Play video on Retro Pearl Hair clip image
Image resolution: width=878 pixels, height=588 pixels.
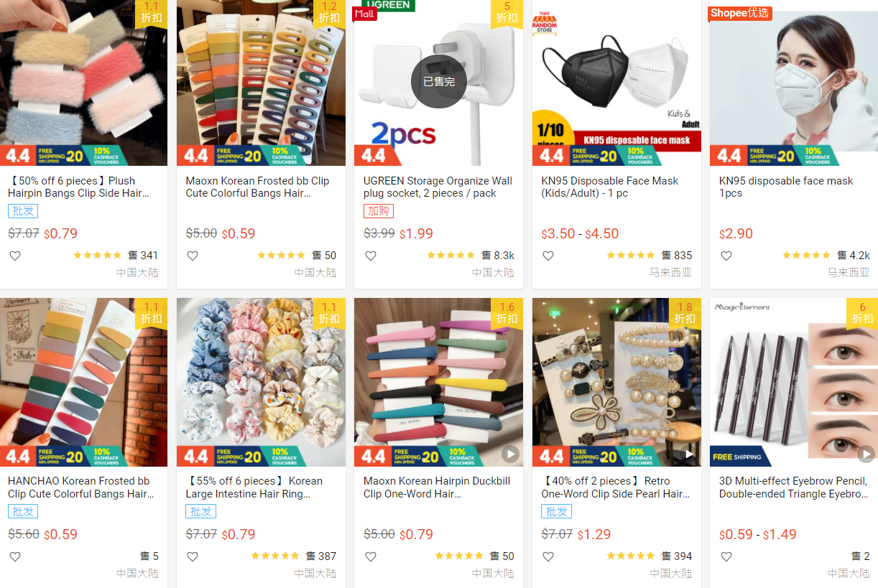pyautogui.click(x=688, y=454)
